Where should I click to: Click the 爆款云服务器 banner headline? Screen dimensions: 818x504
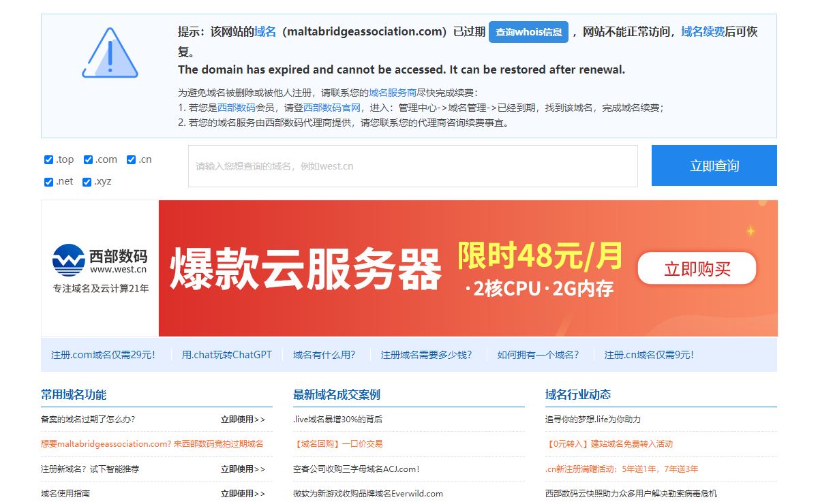point(305,269)
